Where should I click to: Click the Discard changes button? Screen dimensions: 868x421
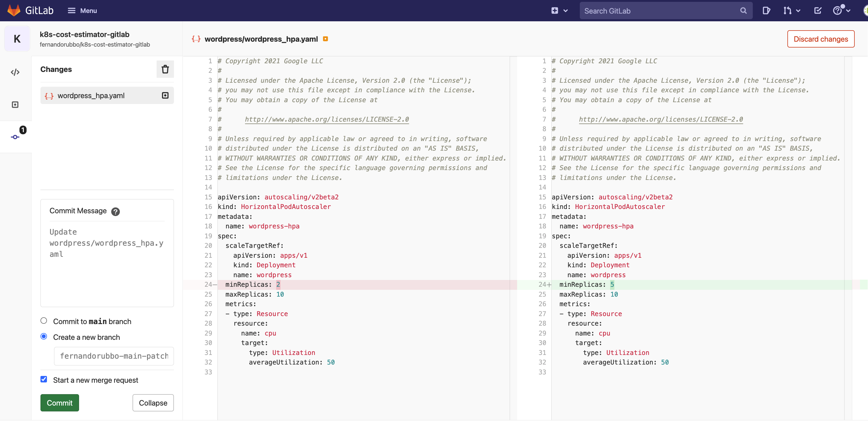[x=821, y=39]
